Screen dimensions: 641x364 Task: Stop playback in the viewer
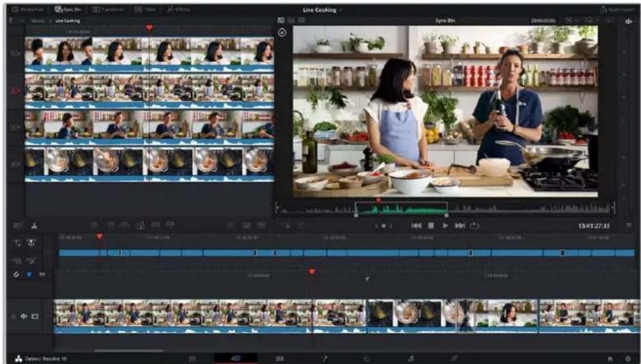[431, 225]
